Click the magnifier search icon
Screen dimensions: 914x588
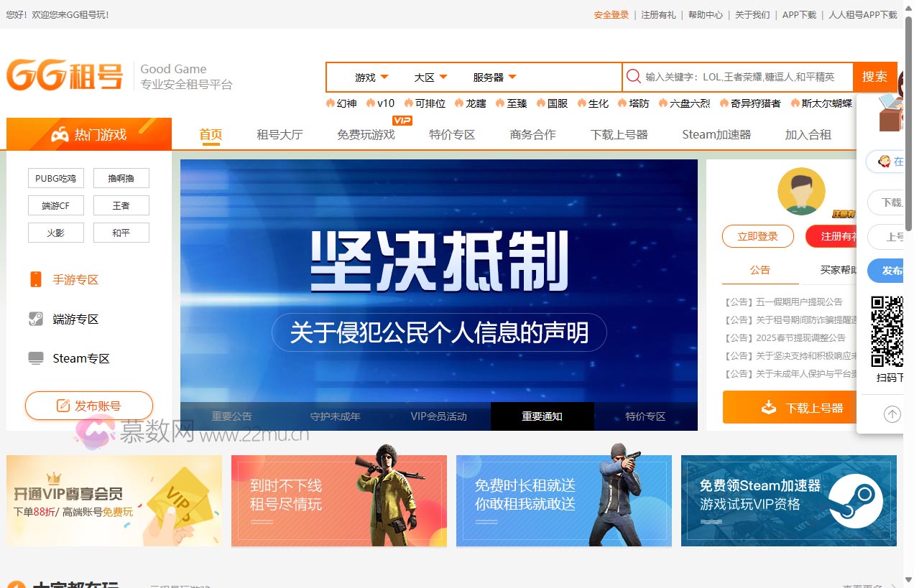[x=633, y=77]
